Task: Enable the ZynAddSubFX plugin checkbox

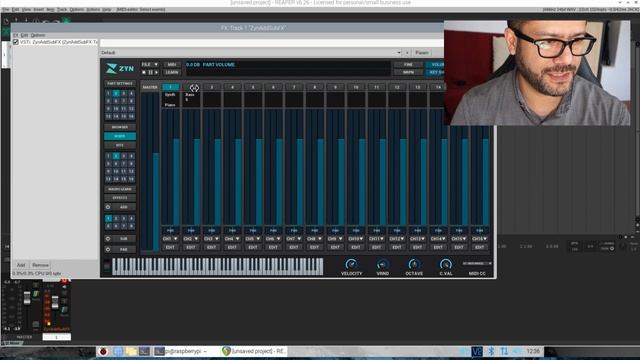Action: [16, 42]
